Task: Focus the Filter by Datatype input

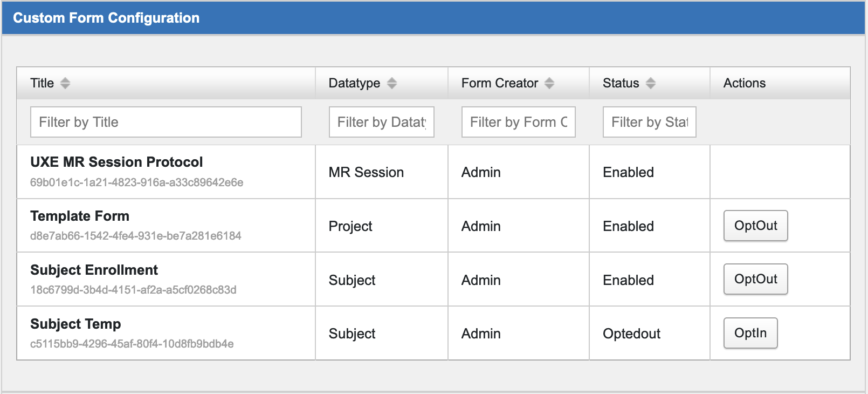Action: click(x=381, y=122)
